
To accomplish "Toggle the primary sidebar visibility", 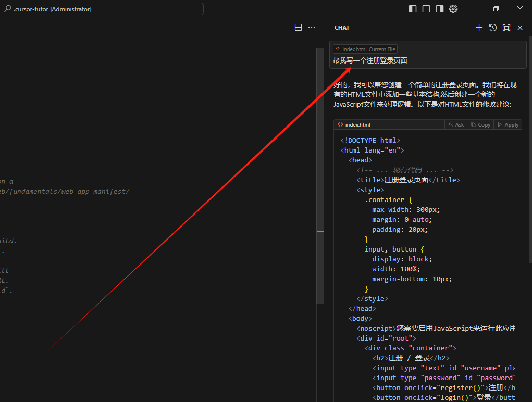I will 412,9.
